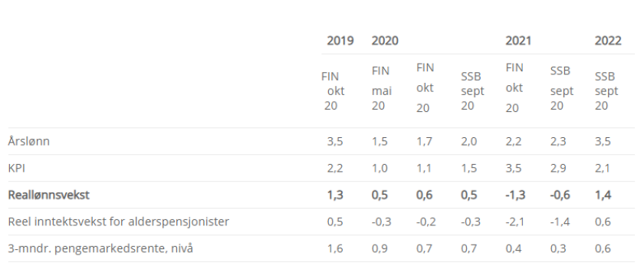This screenshot has height=276, width=644.
Task: Select 3-mndr. pengemarkedsrente, nivå row label
Action: (x=100, y=248)
